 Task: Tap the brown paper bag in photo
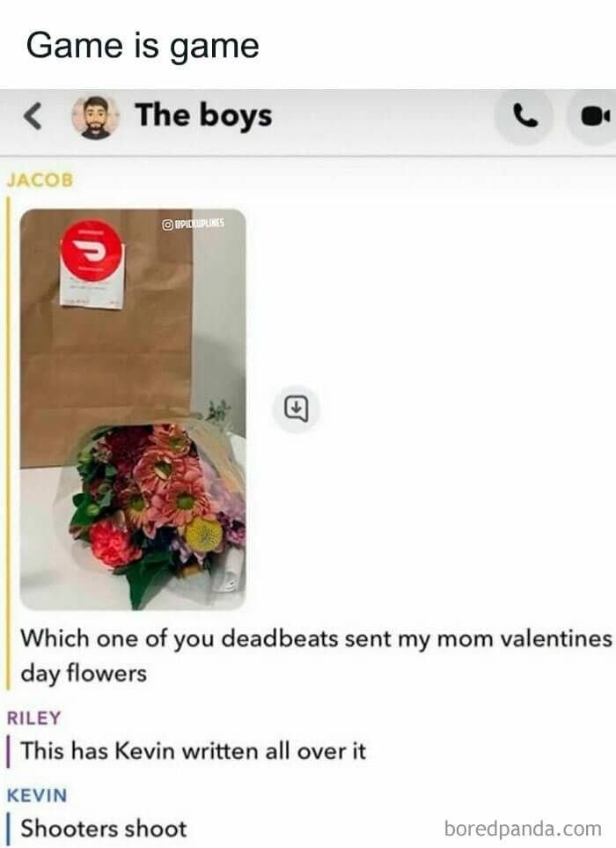[108, 336]
